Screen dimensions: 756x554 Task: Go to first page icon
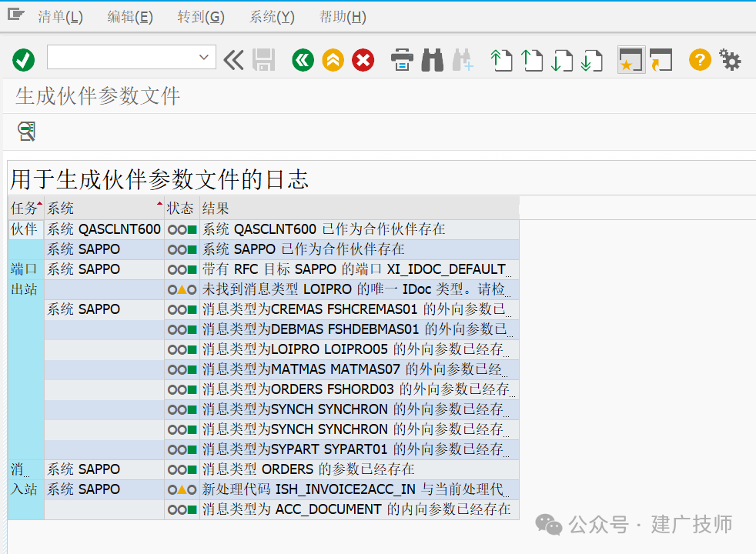click(501, 60)
